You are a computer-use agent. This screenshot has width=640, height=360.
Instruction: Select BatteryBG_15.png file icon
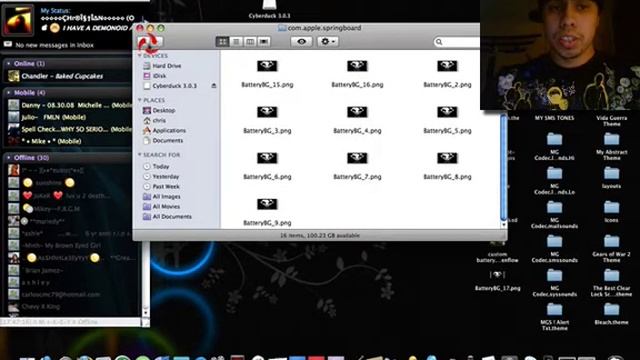(267, 66)
